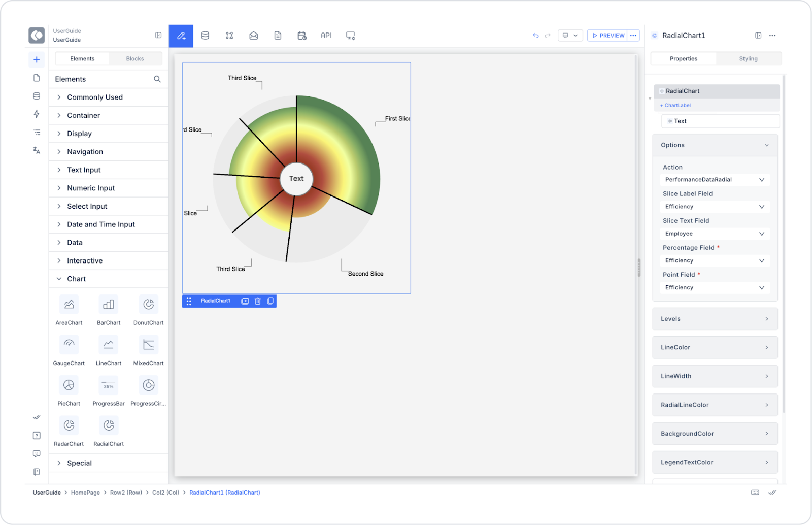This screenshot has width=812, height=525.
Task: Search elements with magnifier icon
Action: pyautogui.click(x=157, y=79)
